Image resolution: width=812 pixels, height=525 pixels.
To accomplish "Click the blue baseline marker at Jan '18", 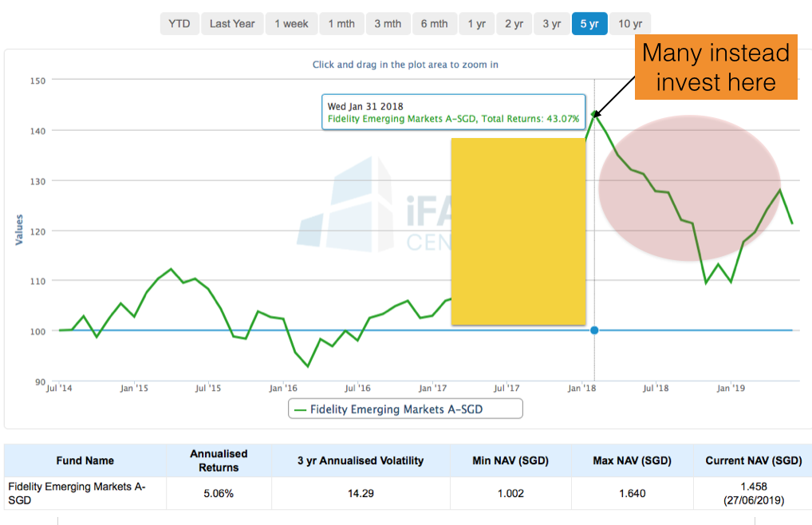I will [594, 330].
